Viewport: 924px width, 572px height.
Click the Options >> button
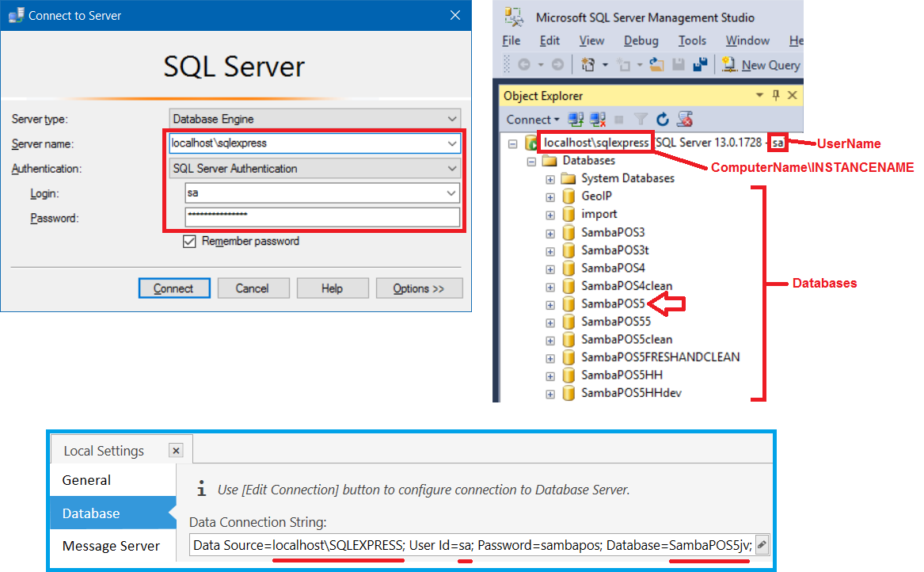tap(419, 288)
